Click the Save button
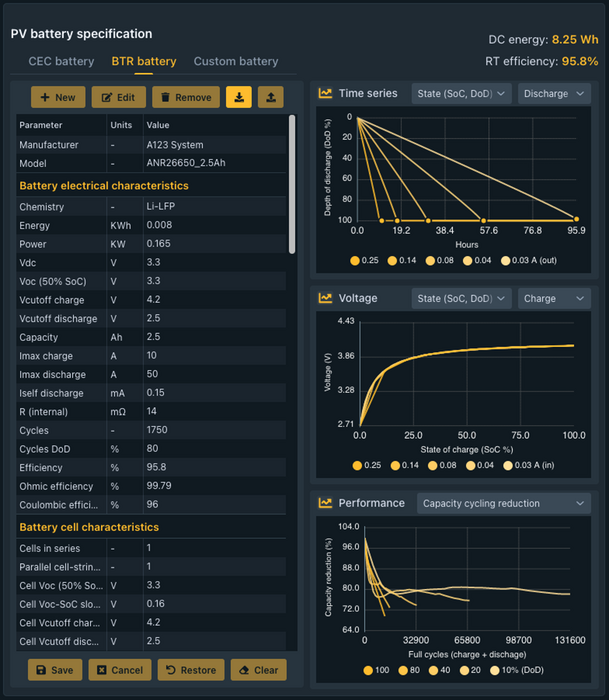Image resolution: width=609 pixels, height=700 pixels. click(54, 670)
